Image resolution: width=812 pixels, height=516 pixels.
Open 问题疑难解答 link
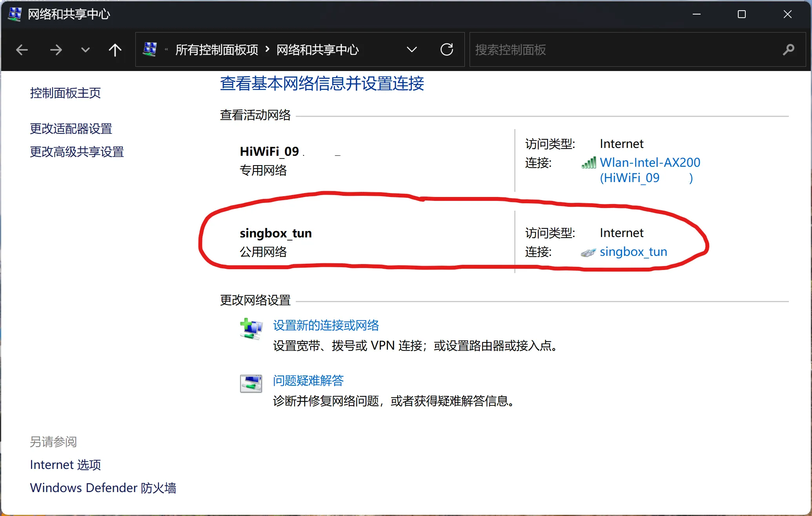308,381
